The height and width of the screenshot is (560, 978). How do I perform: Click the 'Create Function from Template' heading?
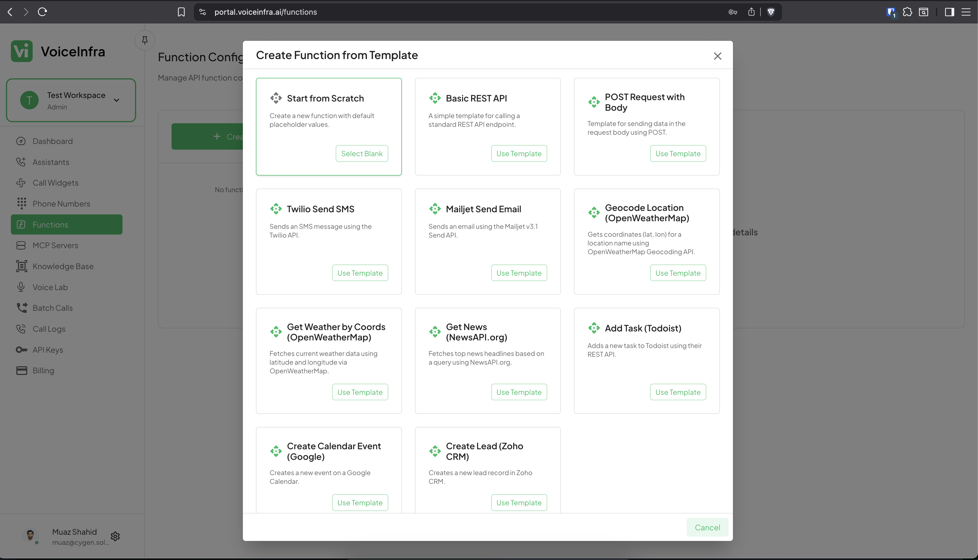tap(337, 55)
